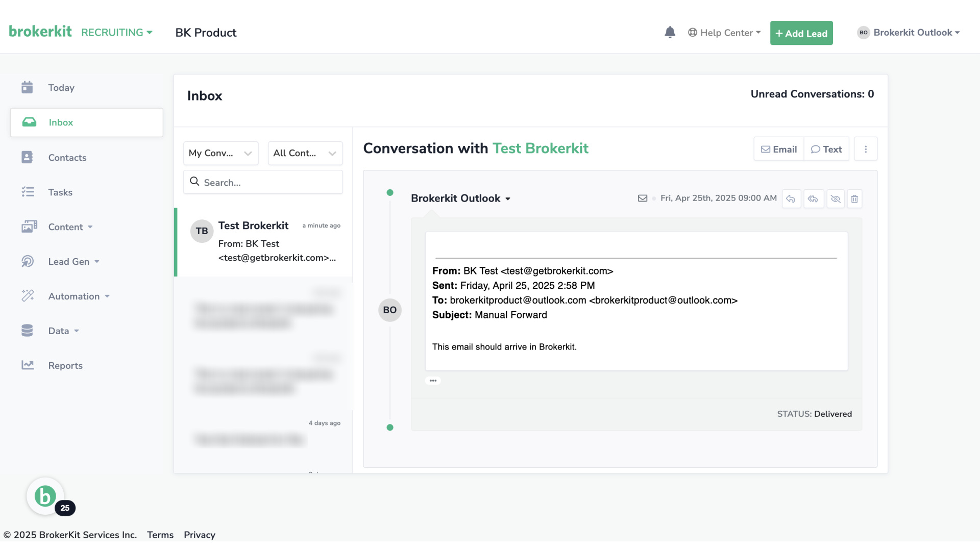The image size is (980, 551).
Task: Click the Contacts book icon
Action: pyautogui.click(x=27, y=157)
